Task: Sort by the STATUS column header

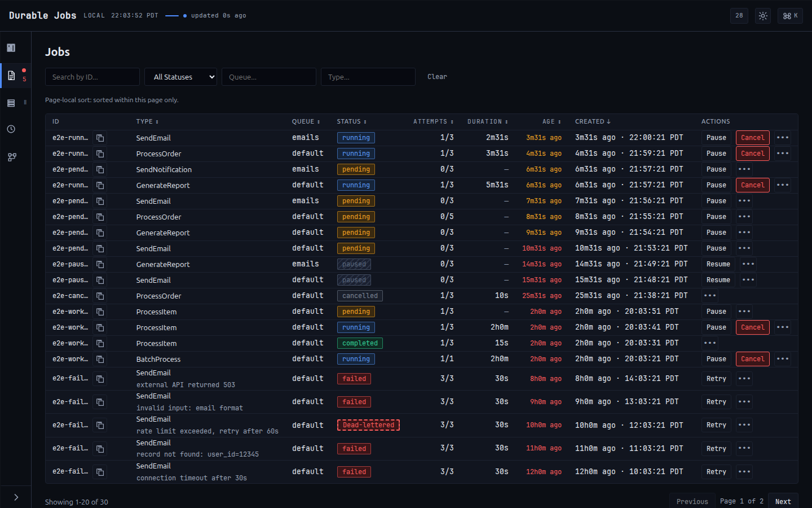Action: click(x=352, y=121)
